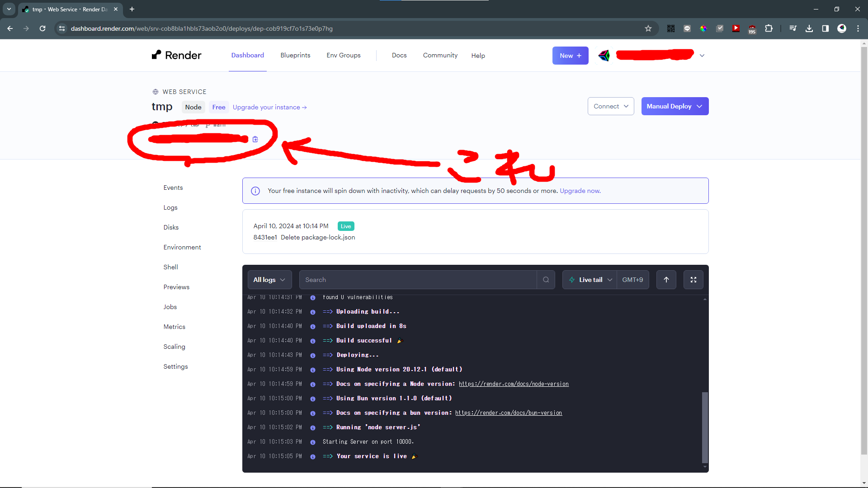This screenshot has height=488, width=868.
Task: Open the Blueprints tab
Action: [x=295, y=55]
